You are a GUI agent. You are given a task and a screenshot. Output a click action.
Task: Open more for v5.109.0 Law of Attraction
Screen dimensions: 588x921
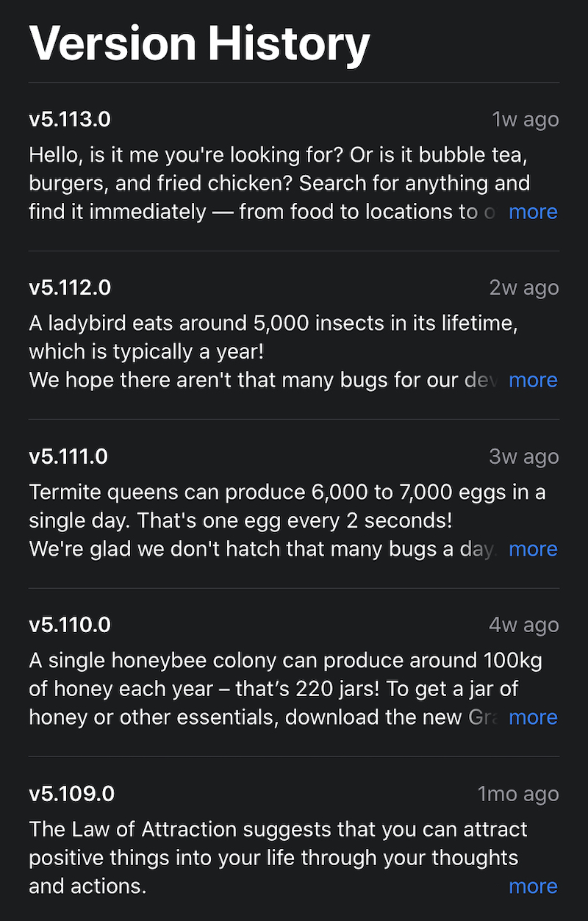point(533,886)
